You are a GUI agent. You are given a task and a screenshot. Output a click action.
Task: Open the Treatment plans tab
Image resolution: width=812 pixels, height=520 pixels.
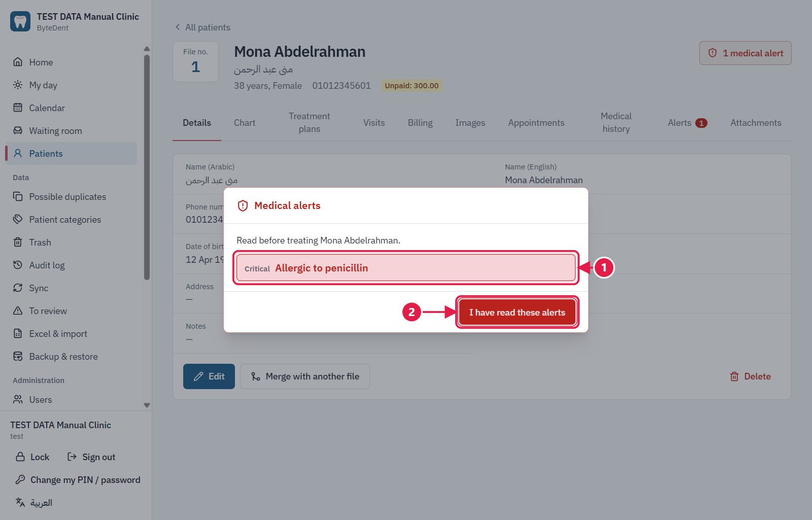309,122
